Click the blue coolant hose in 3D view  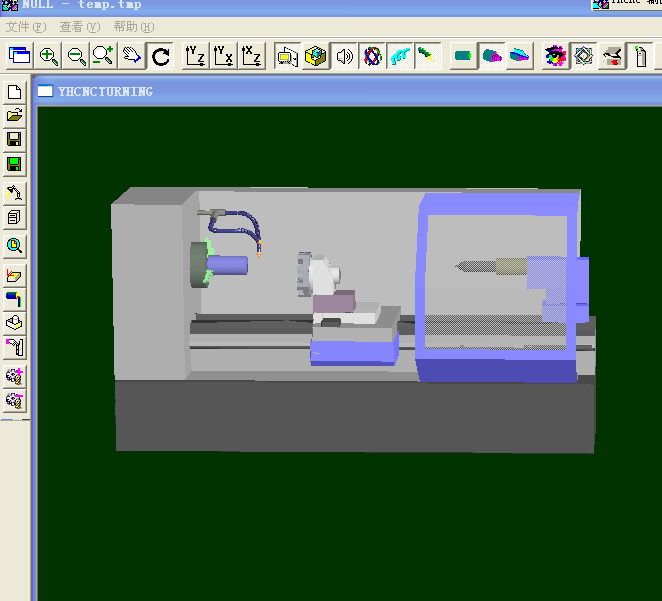(236, 228)
